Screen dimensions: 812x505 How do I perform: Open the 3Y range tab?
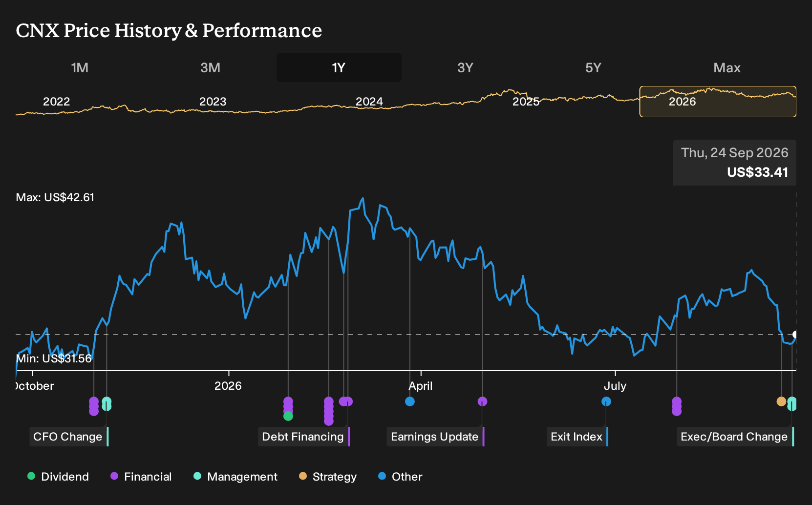coord(465,67)
